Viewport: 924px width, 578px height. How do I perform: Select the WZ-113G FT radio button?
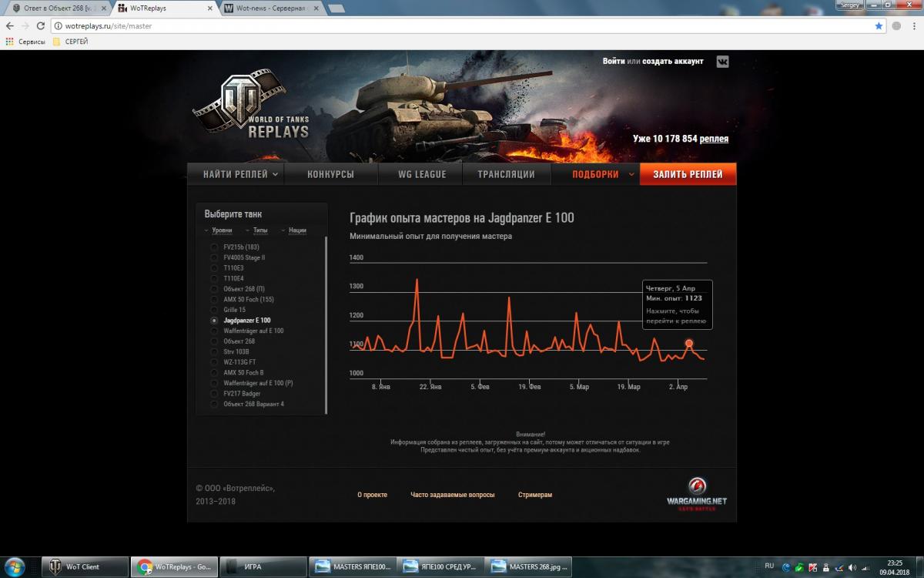pyautogui.click(x=214, y=362)
